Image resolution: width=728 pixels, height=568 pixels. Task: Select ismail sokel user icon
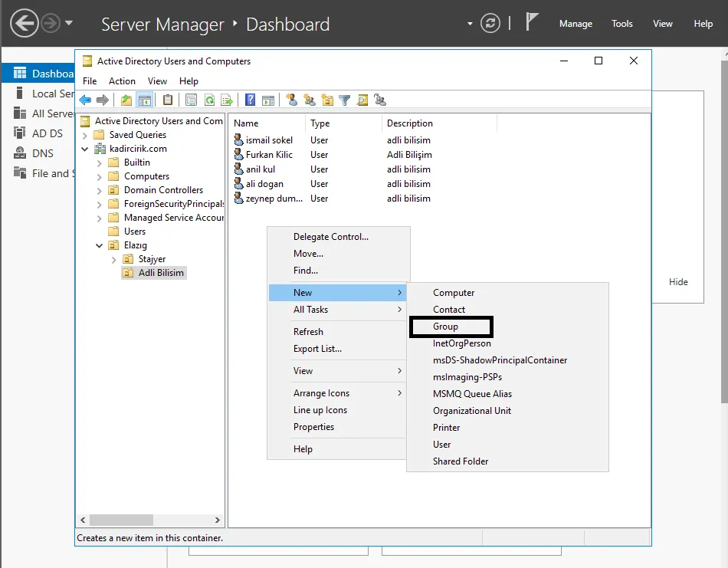pyautogui.click(x=238, y=140)
